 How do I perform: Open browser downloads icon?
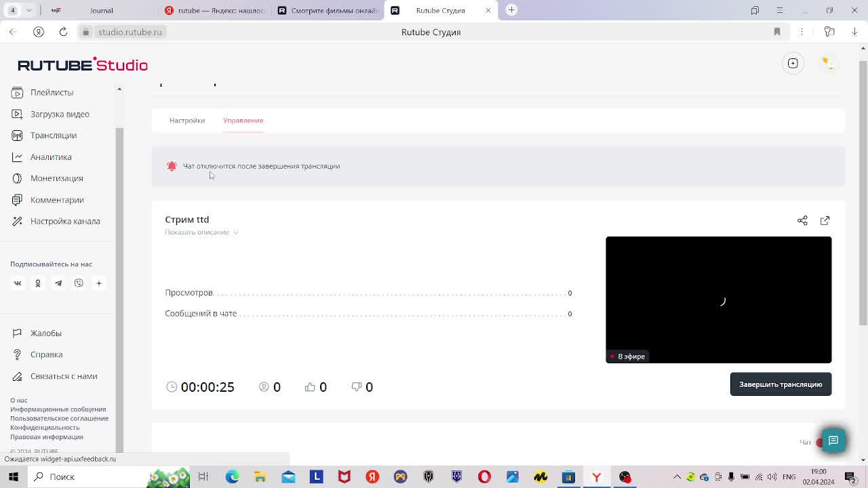tap(854, 32)
